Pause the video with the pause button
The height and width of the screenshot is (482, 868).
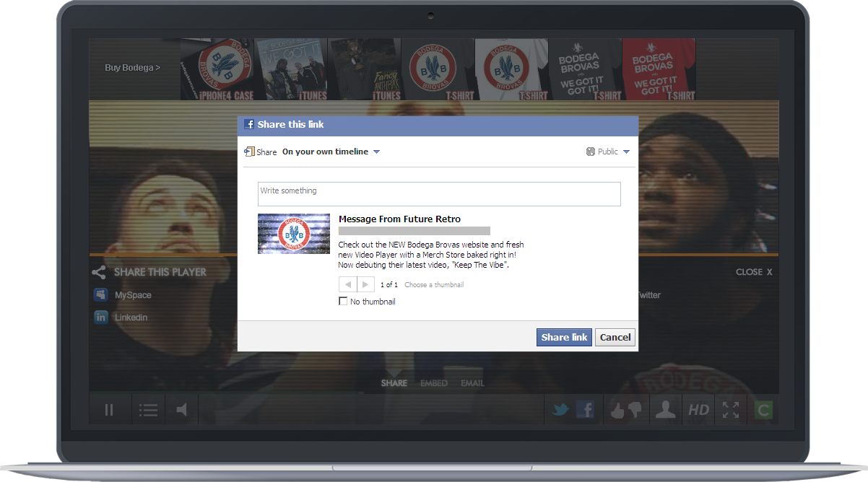(x=109, y=410)
